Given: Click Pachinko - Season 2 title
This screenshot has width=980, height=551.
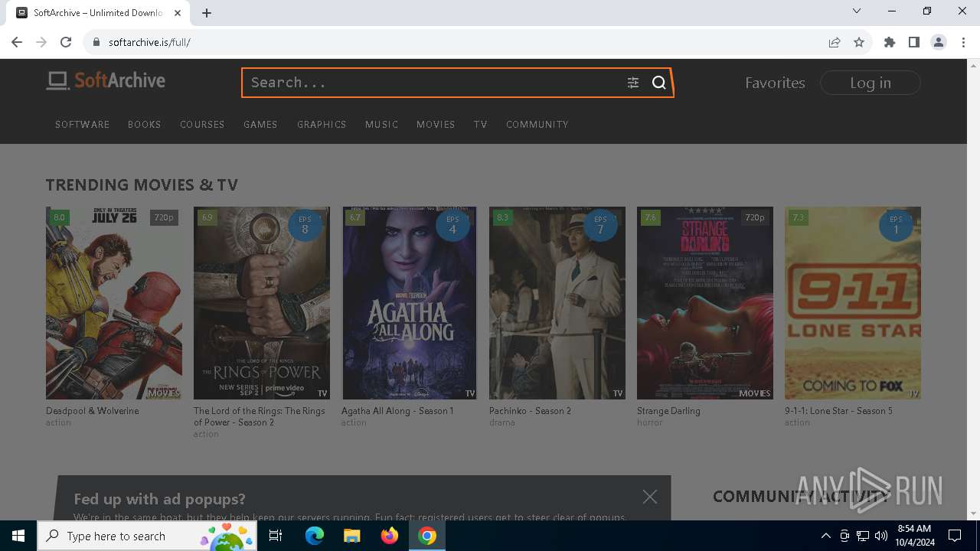Looking at the screenshot, I should tap(530, 411).
